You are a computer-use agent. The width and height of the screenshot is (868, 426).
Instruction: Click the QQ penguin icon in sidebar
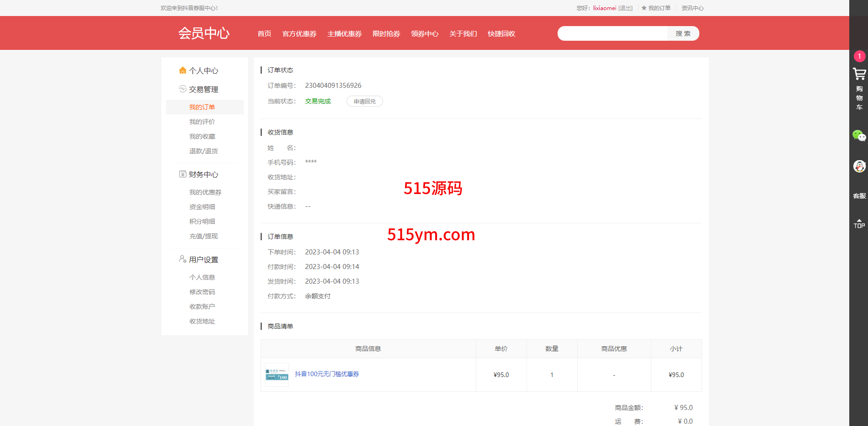pyautogui.click(x=859, y=166)
